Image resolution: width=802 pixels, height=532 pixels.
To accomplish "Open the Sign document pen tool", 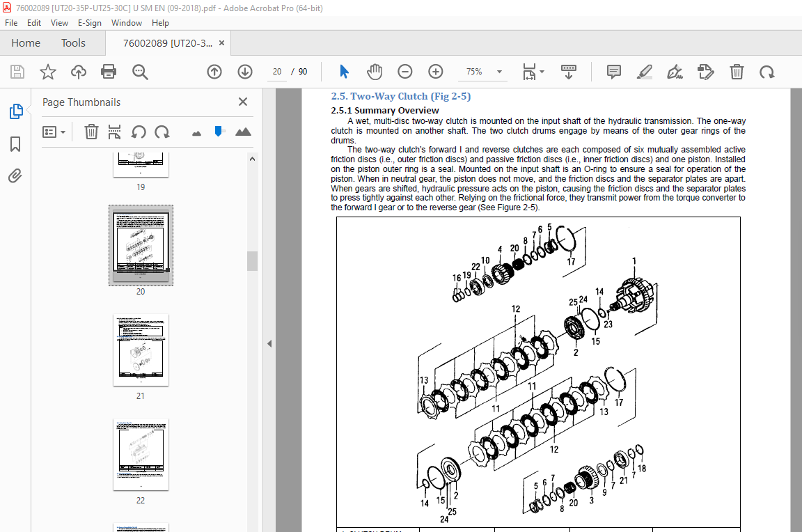I will tap(675, 72).
